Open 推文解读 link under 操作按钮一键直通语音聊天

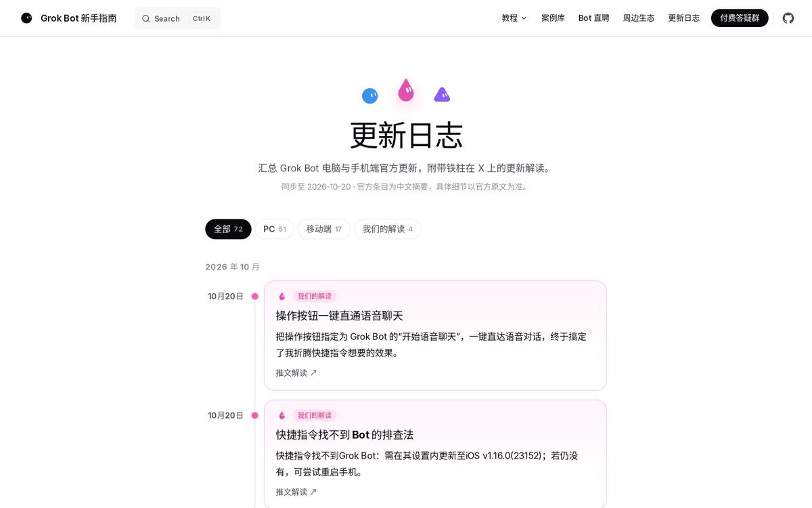(296, 373)
